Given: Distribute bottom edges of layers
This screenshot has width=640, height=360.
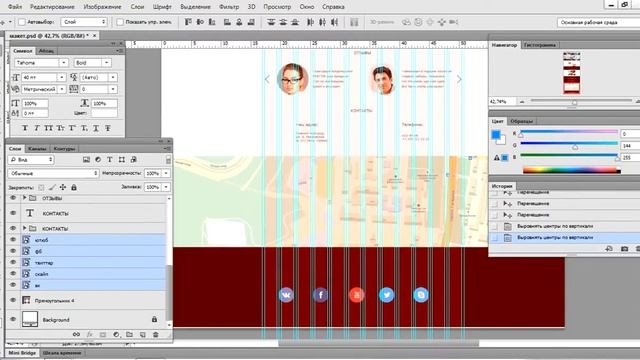Looking at the screenshot, I should [x=295, y=22].
